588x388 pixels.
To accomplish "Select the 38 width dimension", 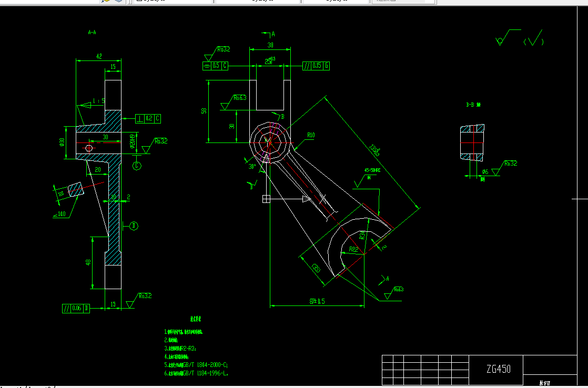I will point(270,45).
